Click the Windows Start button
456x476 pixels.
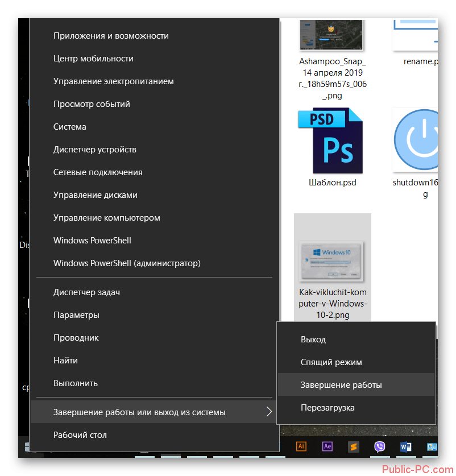pos(26,447)
